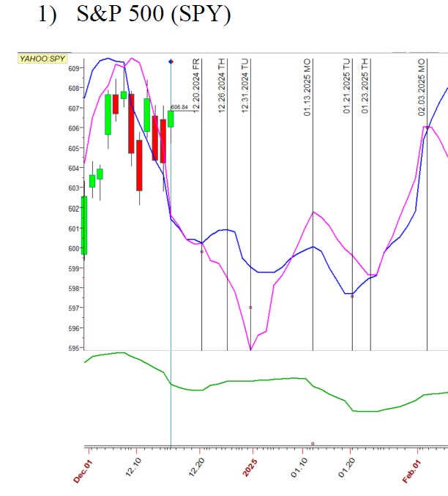Click the tall green candlestick at chart start

[x=84, y=225]
